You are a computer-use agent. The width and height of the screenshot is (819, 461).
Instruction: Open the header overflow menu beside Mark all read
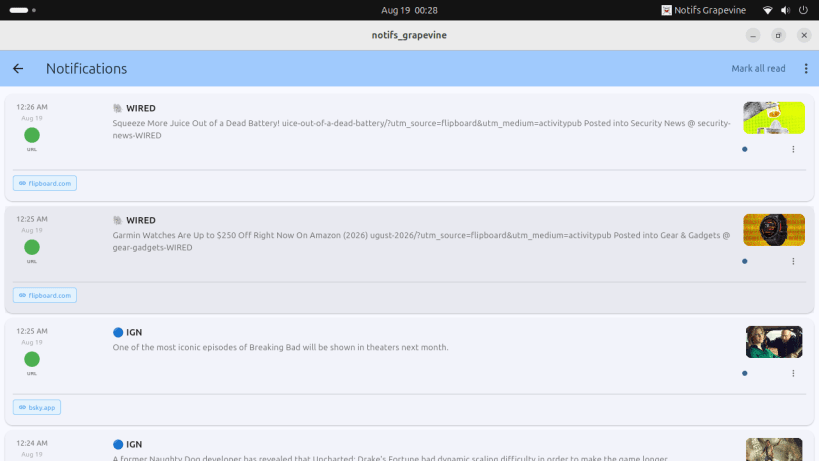point(806,68)
